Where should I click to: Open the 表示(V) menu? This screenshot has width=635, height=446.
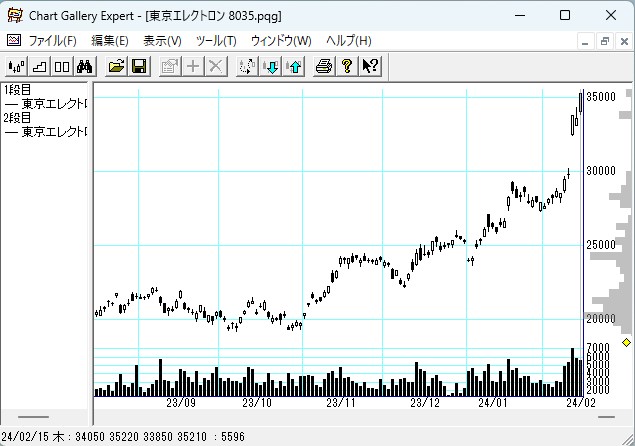[x=162, y=41]
